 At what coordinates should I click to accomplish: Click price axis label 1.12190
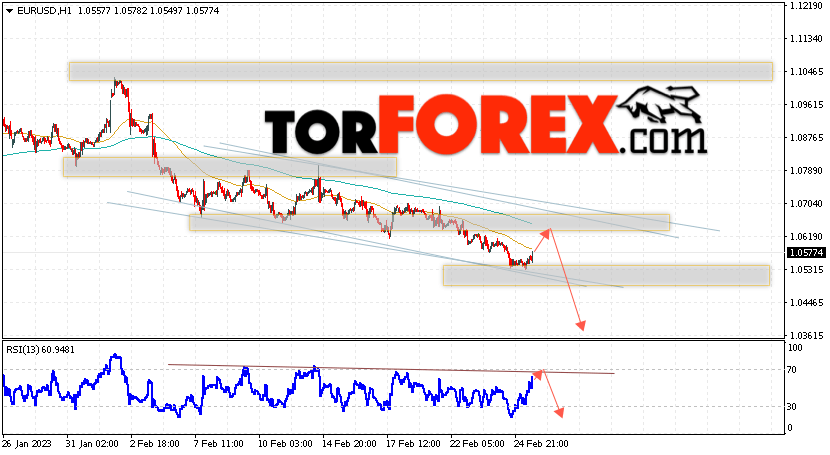pyautogui.click(x=806, y=6)
